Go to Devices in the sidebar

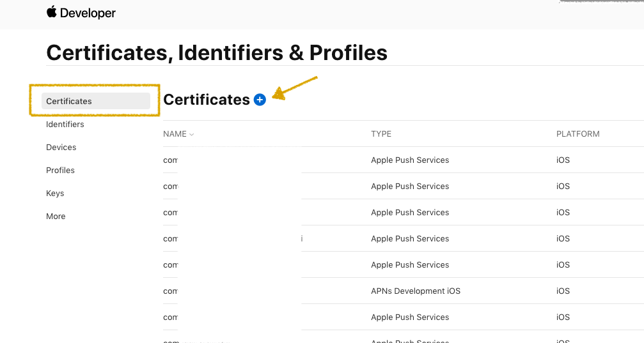coord(61,148)
